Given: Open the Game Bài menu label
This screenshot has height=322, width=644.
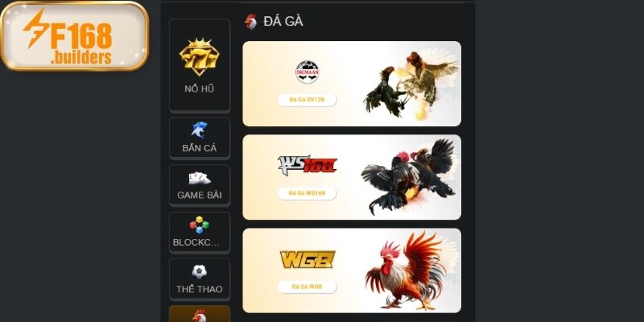Looking at the screenshot, I should (x=199, y=195).
